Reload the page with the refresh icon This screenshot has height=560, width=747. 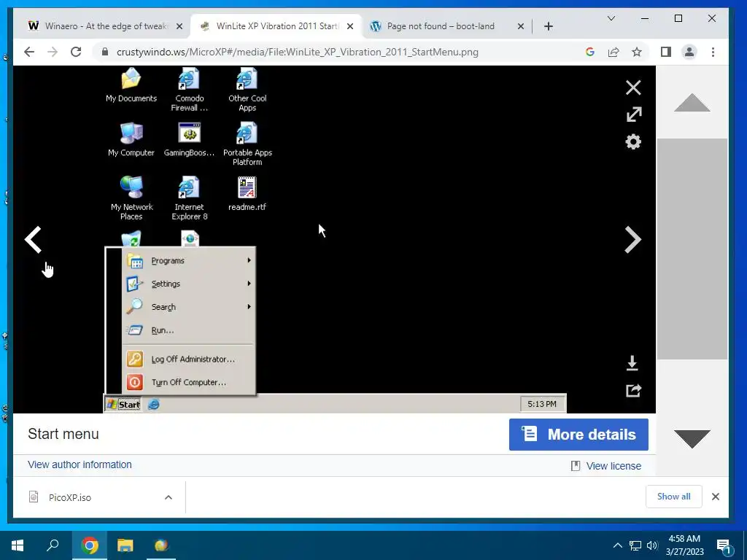(76, 52)
